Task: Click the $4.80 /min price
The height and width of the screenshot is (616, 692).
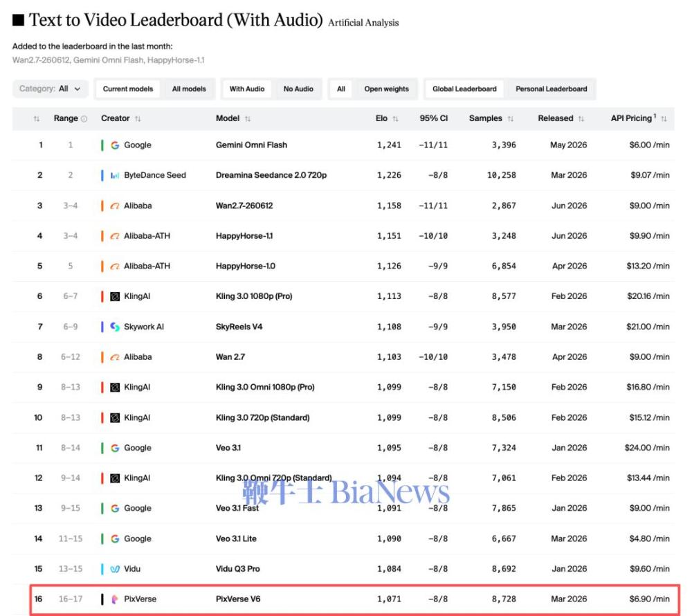Action: tap(650, 538)
